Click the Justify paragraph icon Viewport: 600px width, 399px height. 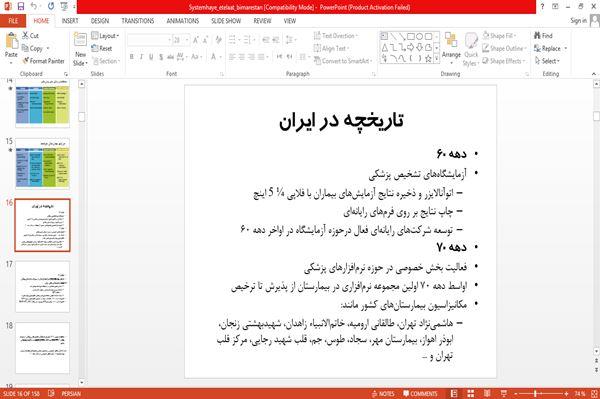(261, 57)
